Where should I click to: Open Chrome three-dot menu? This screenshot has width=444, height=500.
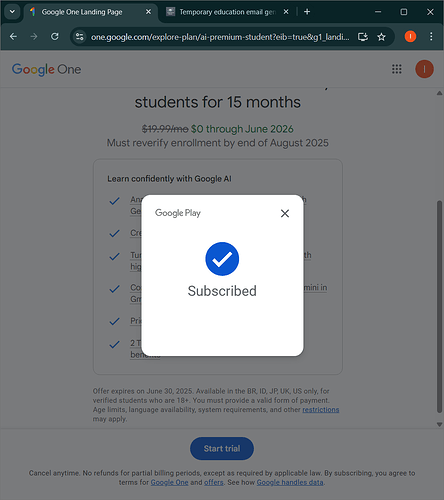click(x=431, y=36)
